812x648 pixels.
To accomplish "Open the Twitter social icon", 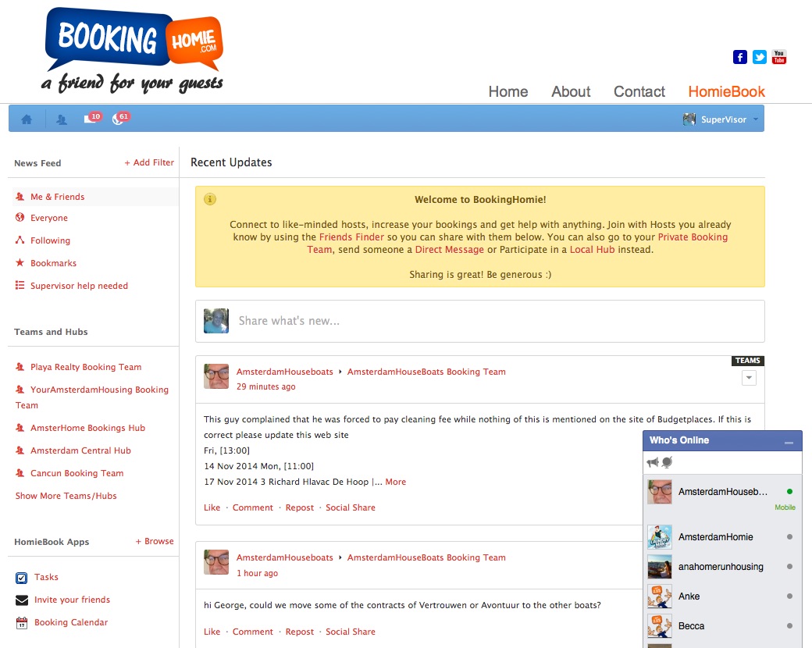I will tap(760, 57).
